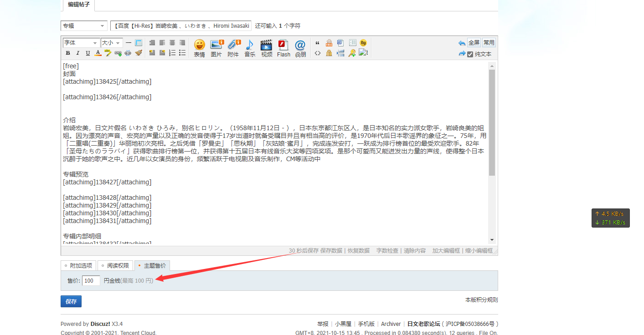644x335 pixels.
Task: Insert a table into the post
Action: click(x=139, y=43)
